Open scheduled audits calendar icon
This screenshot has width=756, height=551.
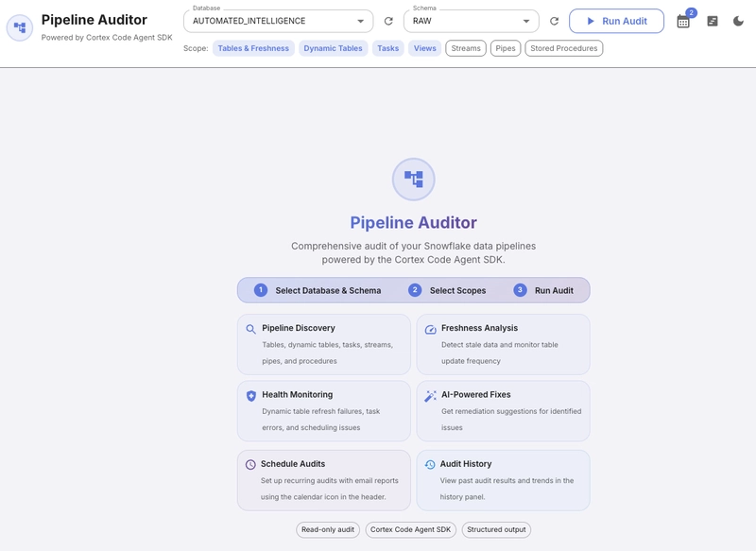tap(683, 22)
